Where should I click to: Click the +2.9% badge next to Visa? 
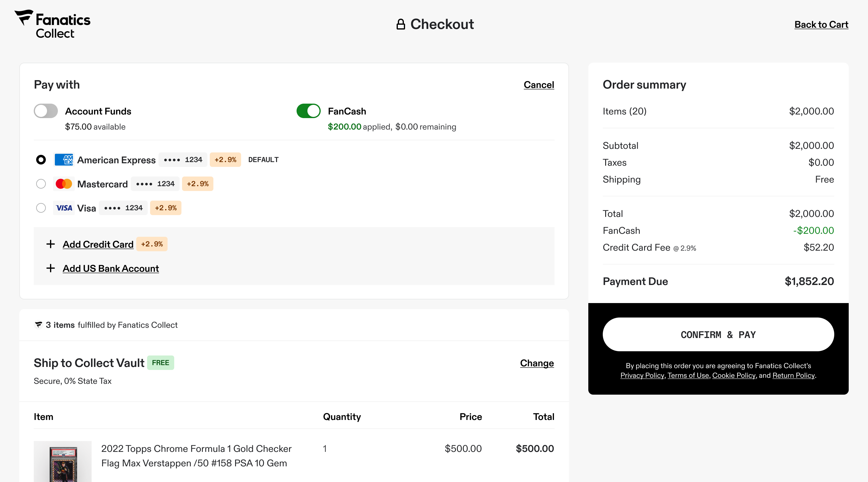(166, 208)
